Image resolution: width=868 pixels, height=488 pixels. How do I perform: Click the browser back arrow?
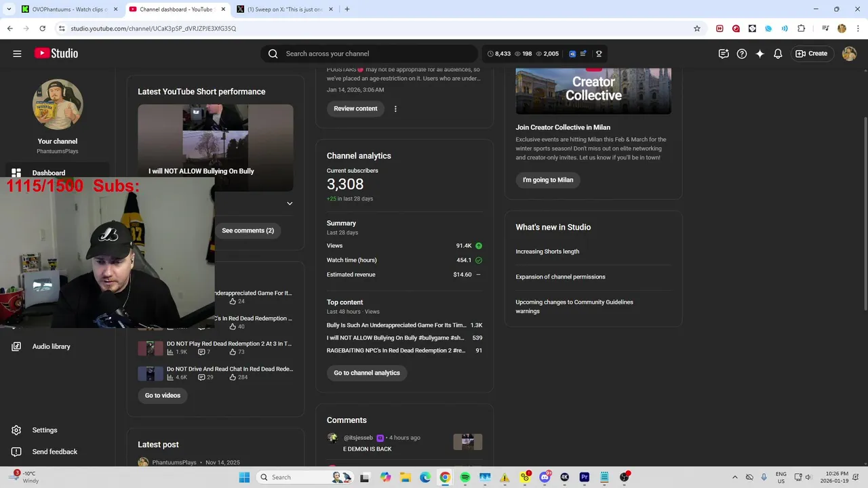click(x=9, y=28)
